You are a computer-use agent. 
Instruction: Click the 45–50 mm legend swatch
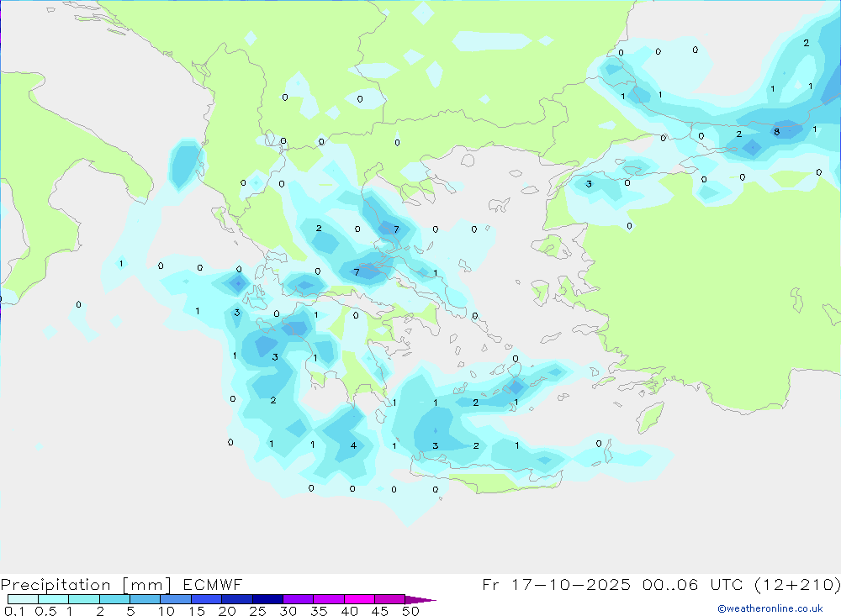coord(390,599)
